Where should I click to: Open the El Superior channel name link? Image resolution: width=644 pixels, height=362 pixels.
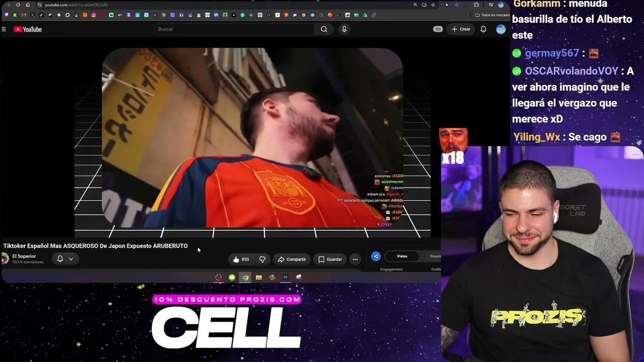[x=24, y=256]
